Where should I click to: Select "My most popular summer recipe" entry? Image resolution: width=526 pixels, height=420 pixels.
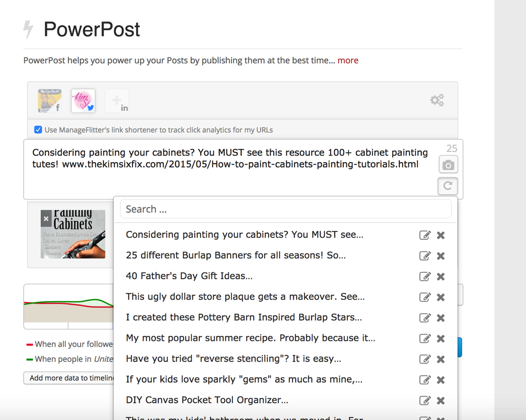251,338
